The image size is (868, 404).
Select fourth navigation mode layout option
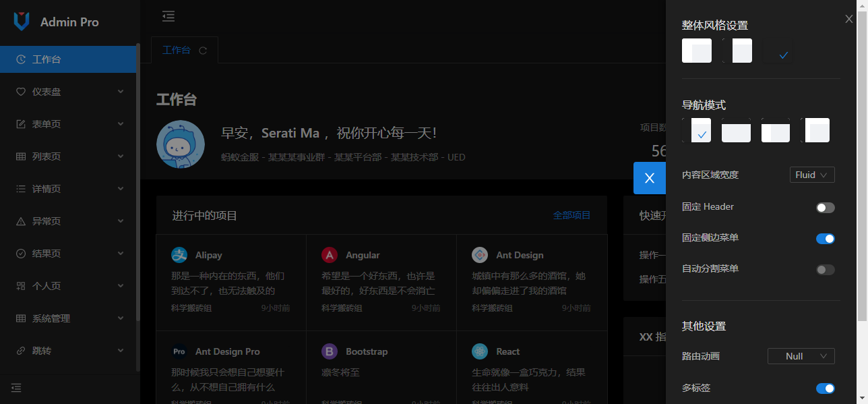coord(815,130)
